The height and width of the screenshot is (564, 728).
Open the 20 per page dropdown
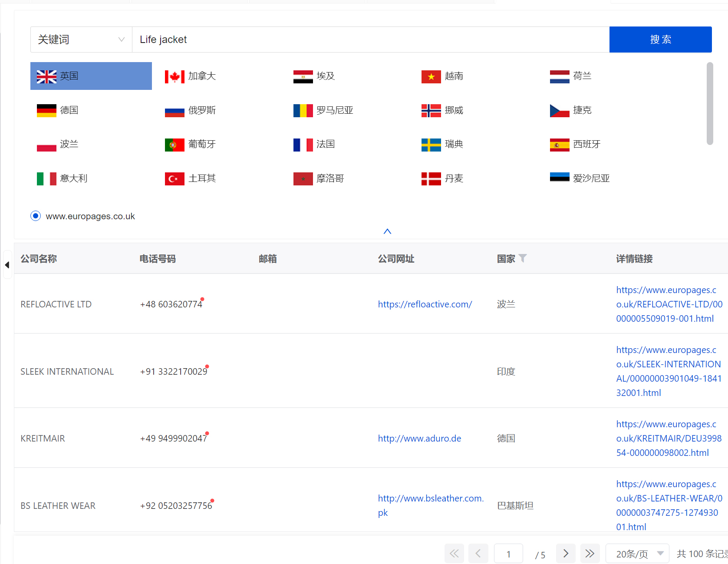click(x=637, y=554)
